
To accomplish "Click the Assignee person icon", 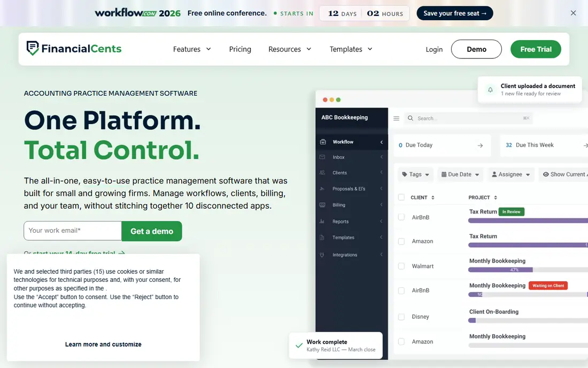I will pyautogui.click(x=494, y=174).
